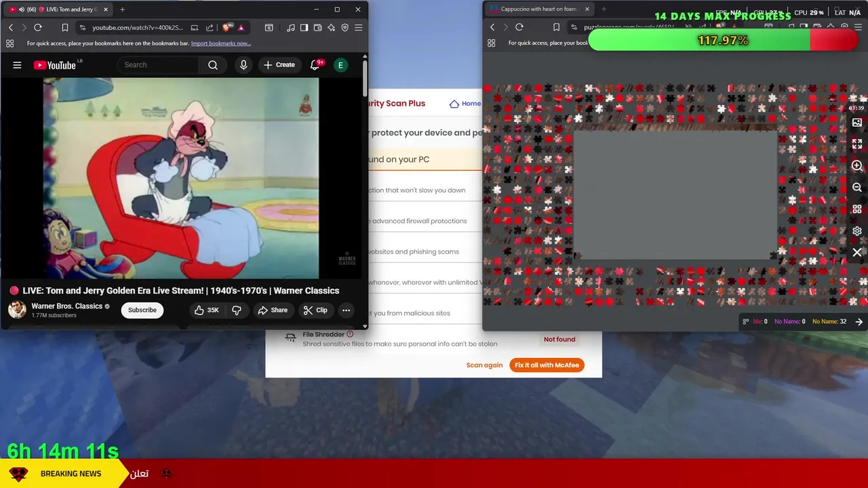Click the Create button on YouTube
Viewport: 868px width, 488px height.
tap(279, 65)
